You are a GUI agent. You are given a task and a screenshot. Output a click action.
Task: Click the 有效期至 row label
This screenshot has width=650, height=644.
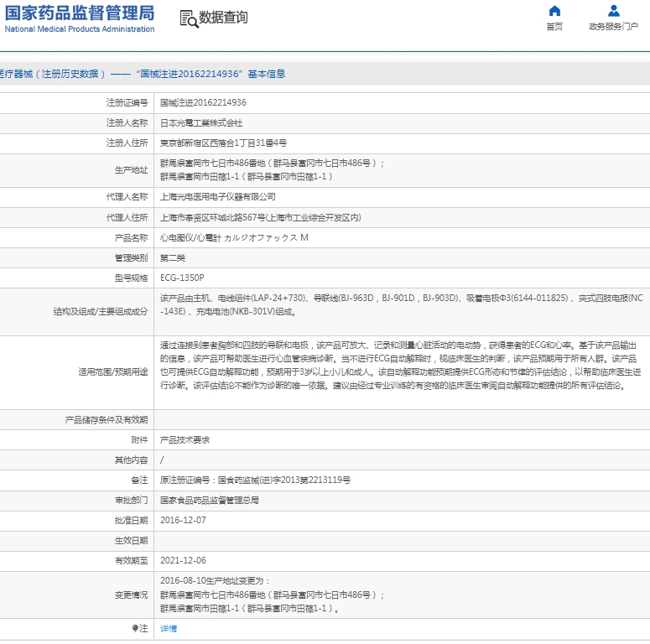(x=131, y=560)
